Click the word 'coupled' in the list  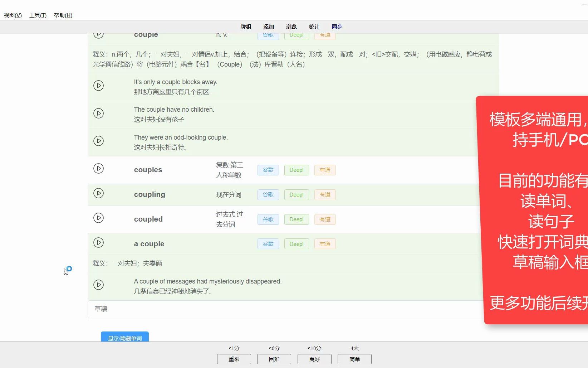pos(148,219)
